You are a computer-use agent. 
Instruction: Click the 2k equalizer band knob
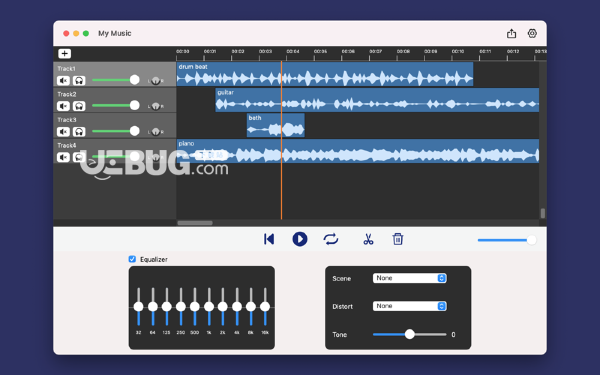coord(223,307)
